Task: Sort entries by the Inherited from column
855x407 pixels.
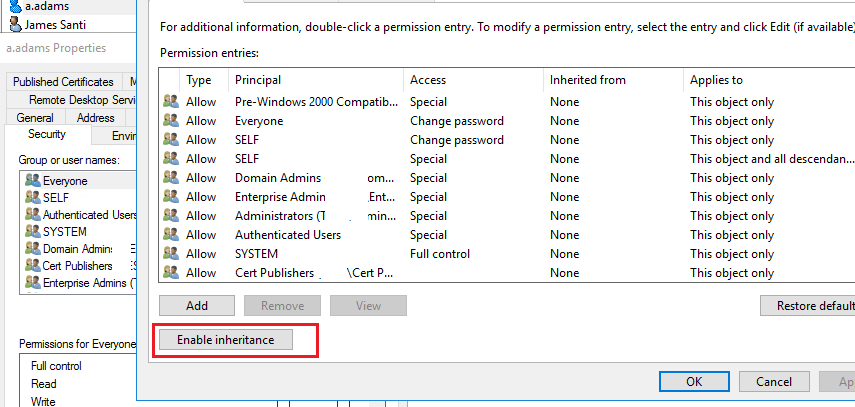Action: click(587, 79)
